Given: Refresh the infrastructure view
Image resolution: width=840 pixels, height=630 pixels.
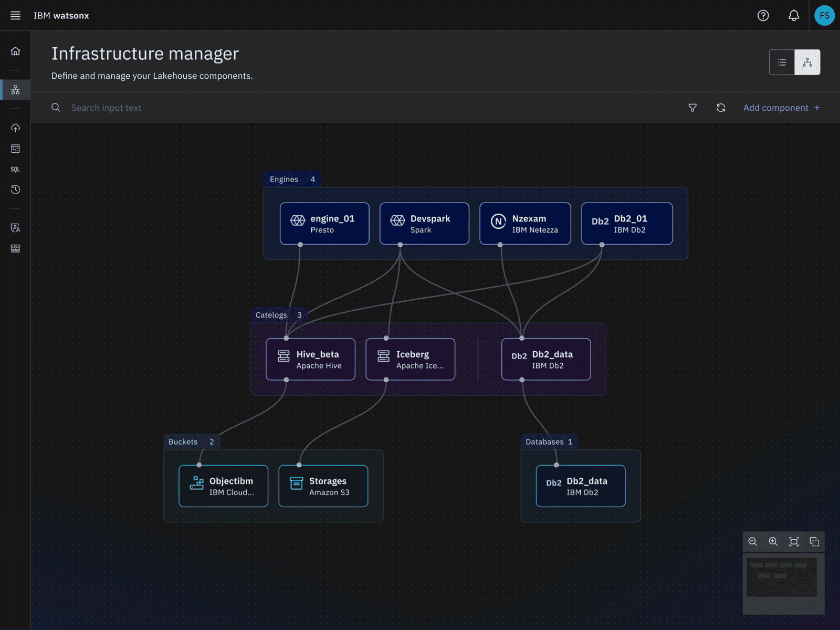Looking at the screenshot, I should tap(721, 108).
